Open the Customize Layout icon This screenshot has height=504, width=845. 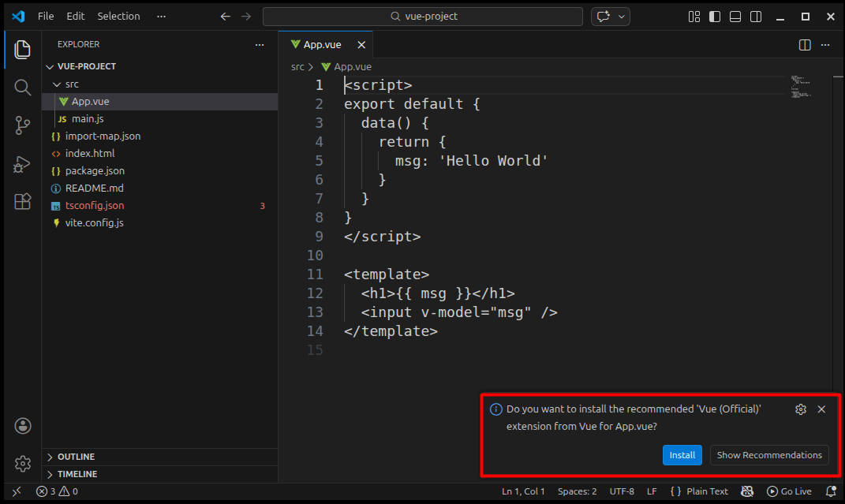(694, 17)
